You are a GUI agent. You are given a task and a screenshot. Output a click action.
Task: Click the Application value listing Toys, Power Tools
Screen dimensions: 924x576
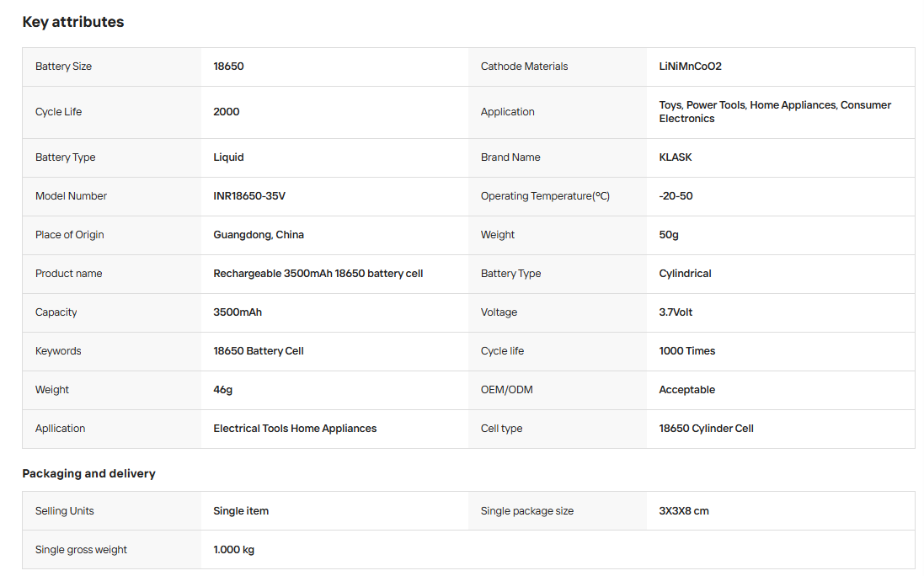point(775,112)
